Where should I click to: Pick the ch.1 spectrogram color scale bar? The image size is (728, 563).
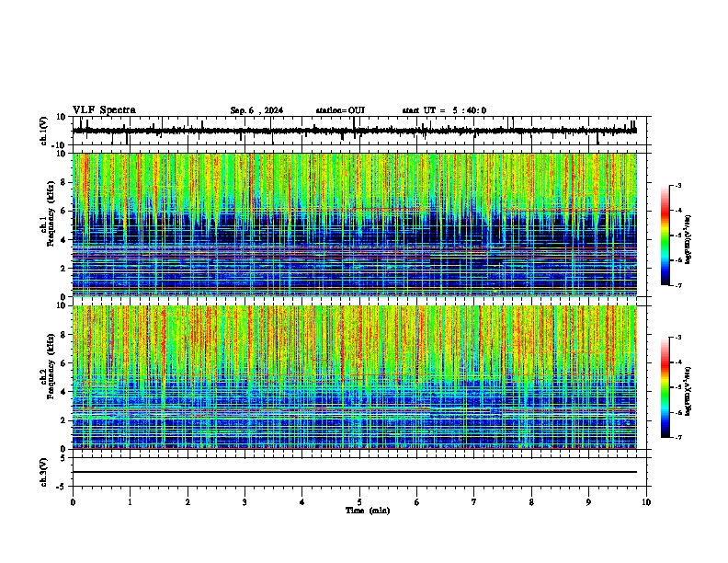pos(665,236)
